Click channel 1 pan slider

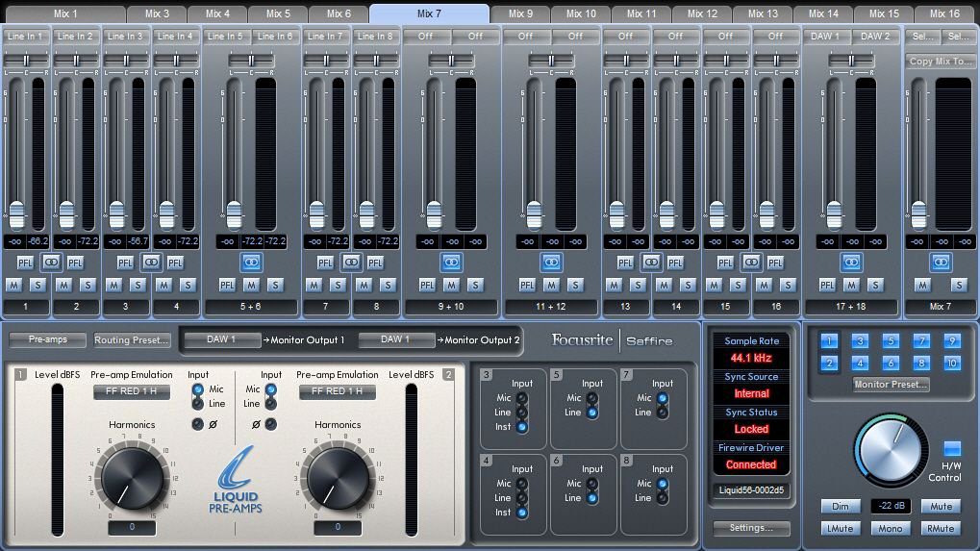click(x=26, y=61)
